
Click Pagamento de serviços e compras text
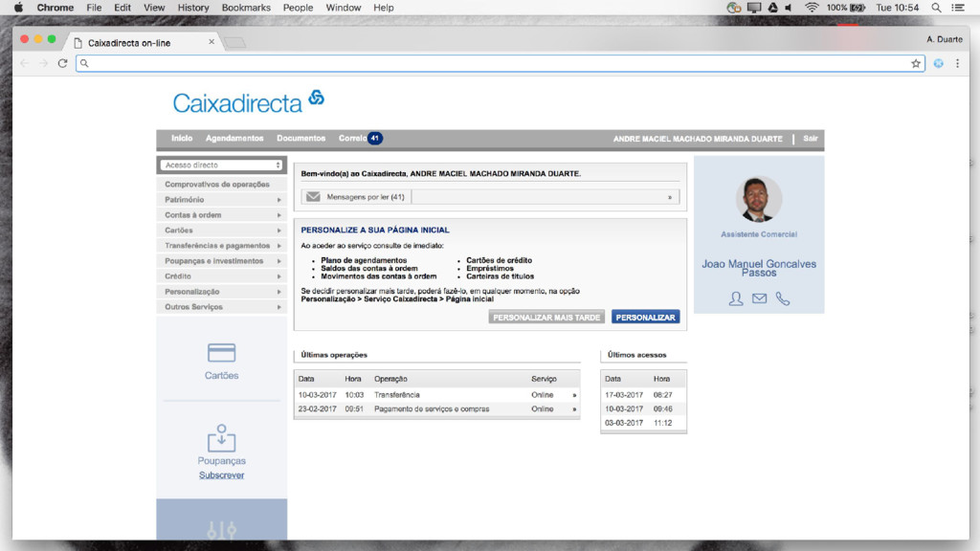tap(432, 409)
